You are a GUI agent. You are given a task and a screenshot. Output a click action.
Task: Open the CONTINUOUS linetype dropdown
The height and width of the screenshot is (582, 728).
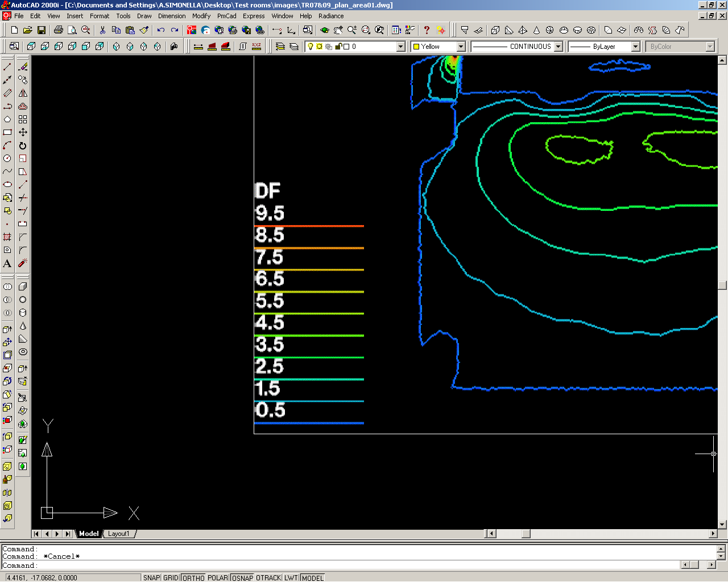point(558,47)
